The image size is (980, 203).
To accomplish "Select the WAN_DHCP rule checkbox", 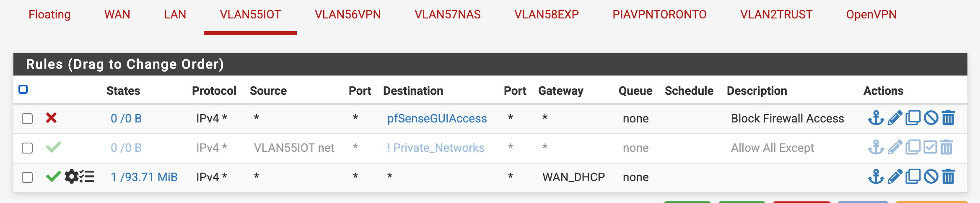I will pos(27,177).
